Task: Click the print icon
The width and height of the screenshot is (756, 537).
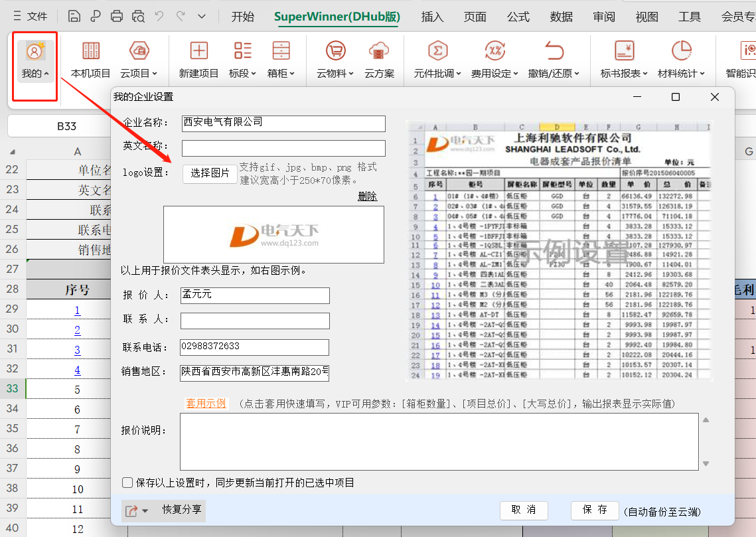Action: tap(117, 17)
